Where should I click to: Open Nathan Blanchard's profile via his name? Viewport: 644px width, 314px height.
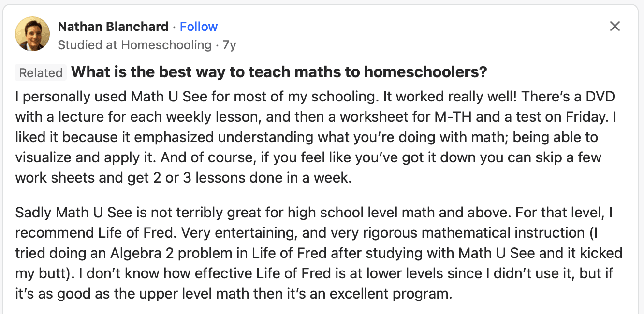click(112, 27)
